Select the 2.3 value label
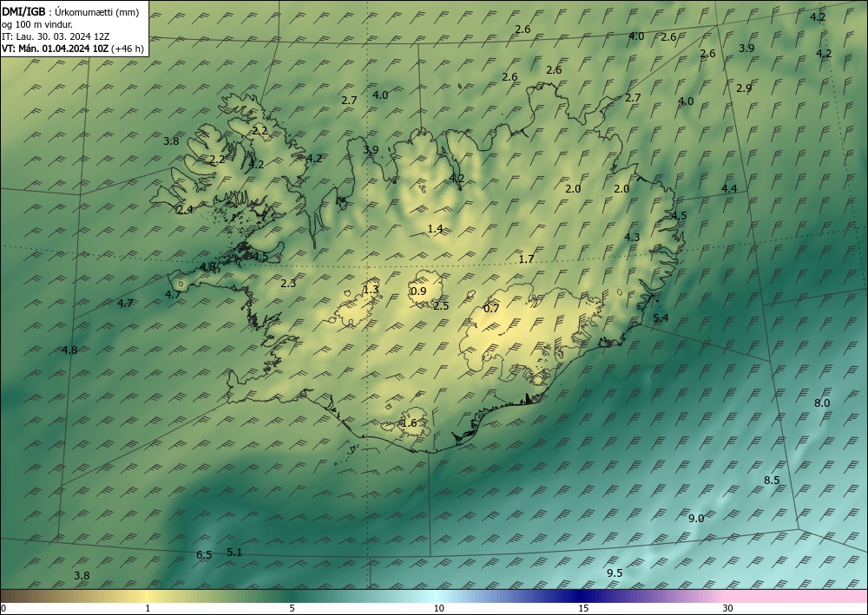The width and height of the screenshot is (868, 615). point(288,283)
